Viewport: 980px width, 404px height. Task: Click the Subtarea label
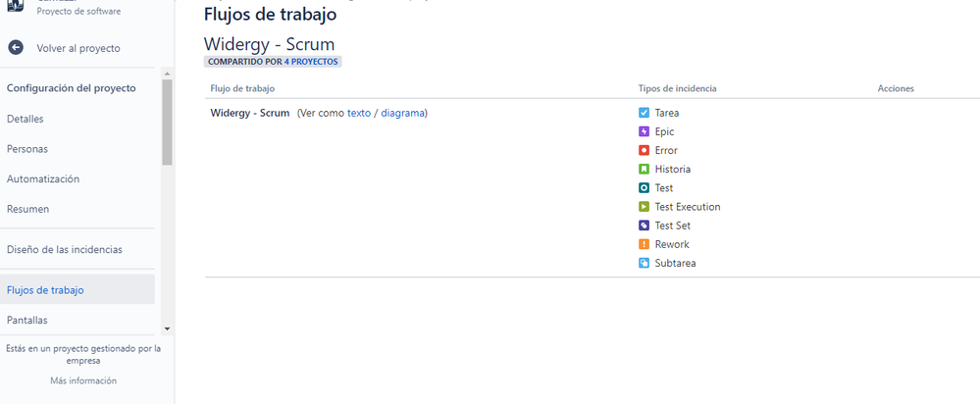click(675, 263)
